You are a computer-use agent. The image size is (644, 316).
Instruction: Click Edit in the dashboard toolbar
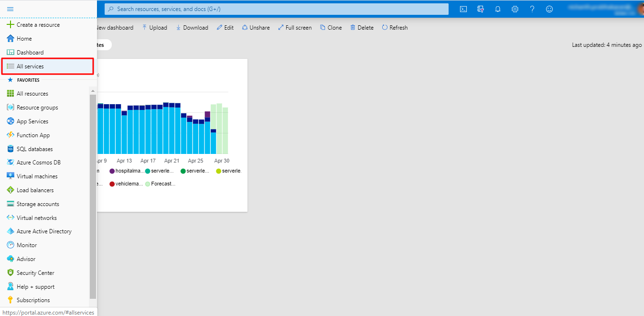click(225, 28)
